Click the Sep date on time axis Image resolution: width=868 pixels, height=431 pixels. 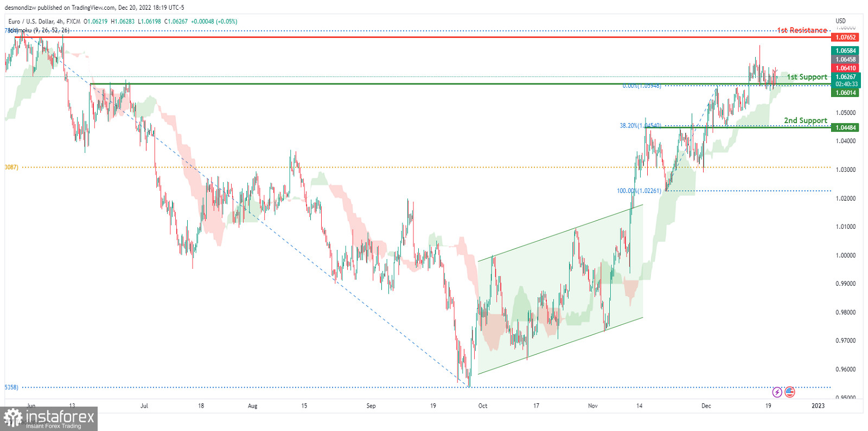click(x=371, y=406)
